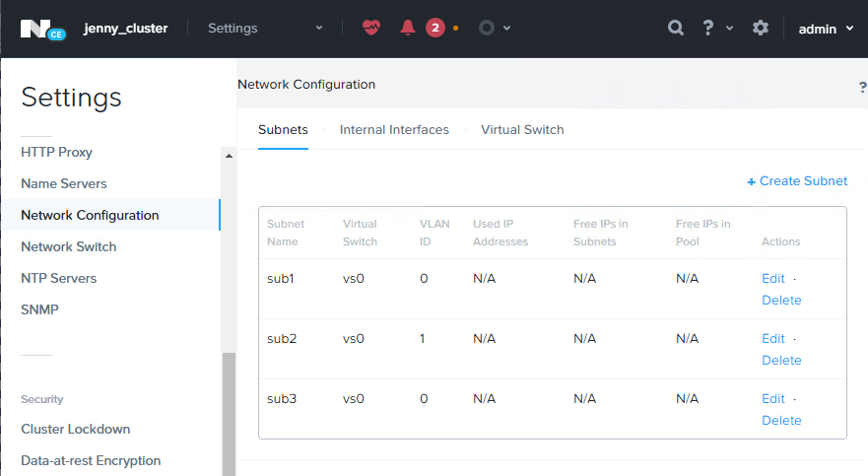The image size is (868, 476).
Task: Delete the sub2 subnet
Action: coord(781,361)
